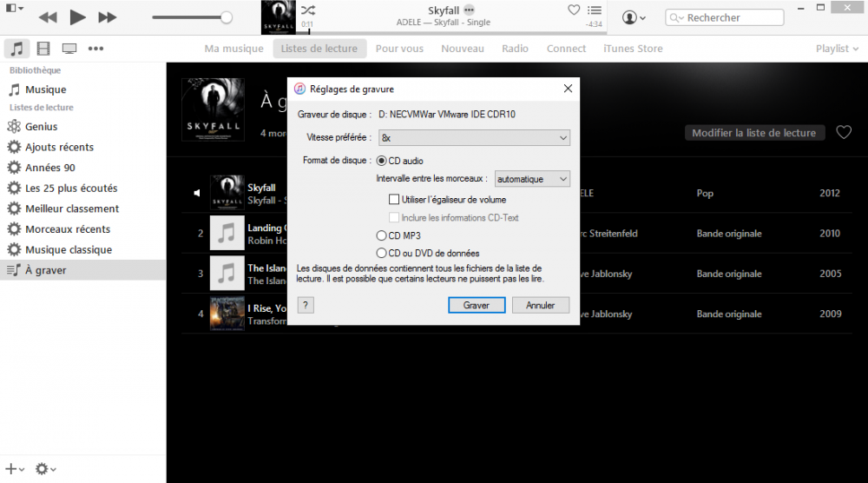Image resolution: width=868 pixels, height=483 pixels.
Task: Open the Années 90 smart playlist
Action: click(83, 168)
